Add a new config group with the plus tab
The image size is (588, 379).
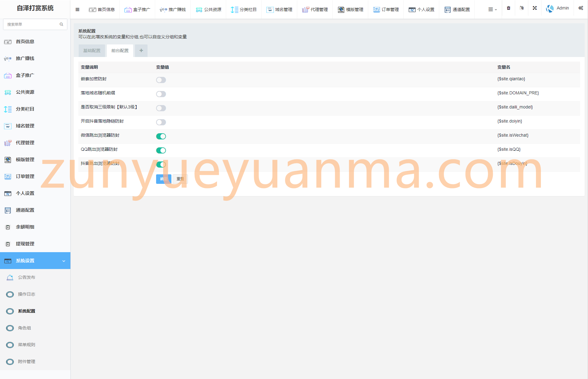(x=141, y=51)
